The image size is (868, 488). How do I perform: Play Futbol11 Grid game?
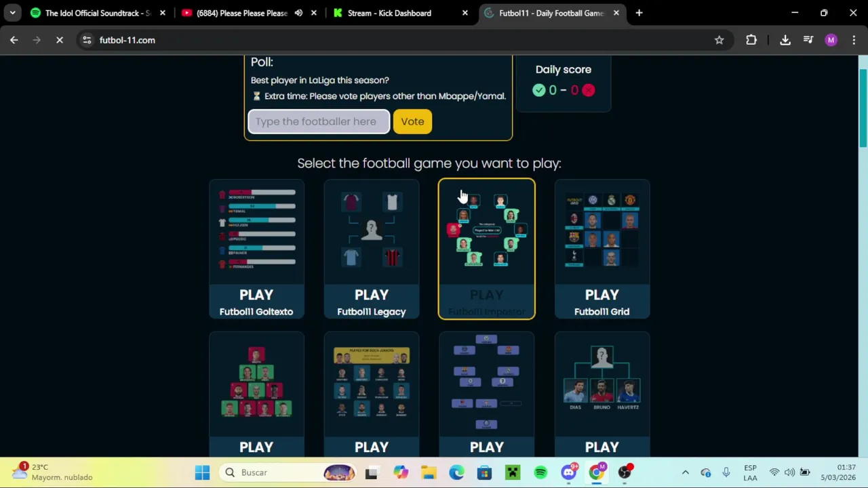coord(602,302)
